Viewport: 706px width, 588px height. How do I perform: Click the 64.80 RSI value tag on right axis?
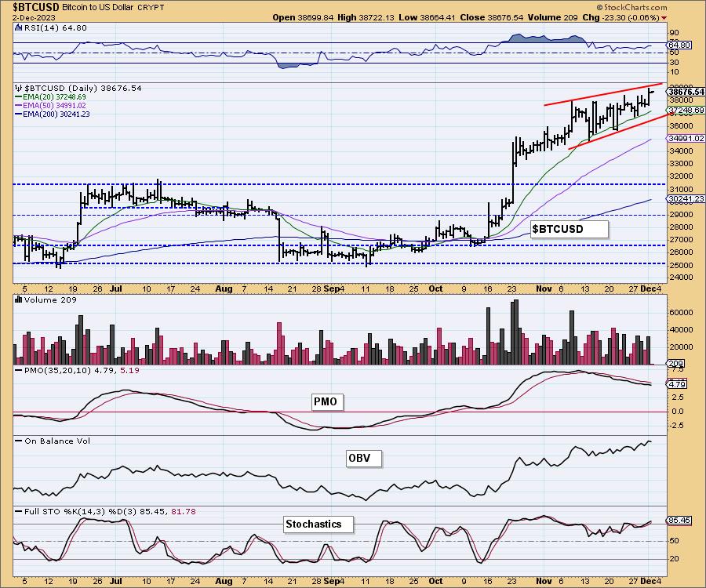pyautogui.click(x=679, y=45)
